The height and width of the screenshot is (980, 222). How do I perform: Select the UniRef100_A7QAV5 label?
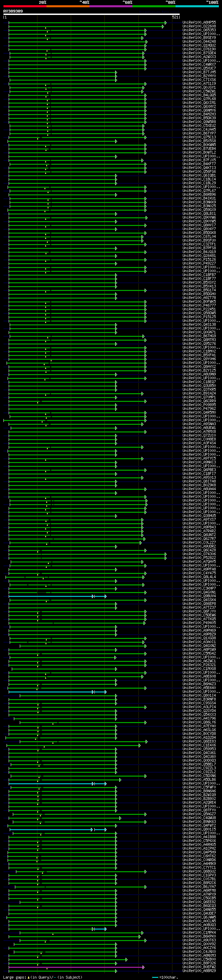tap(199, 561)
